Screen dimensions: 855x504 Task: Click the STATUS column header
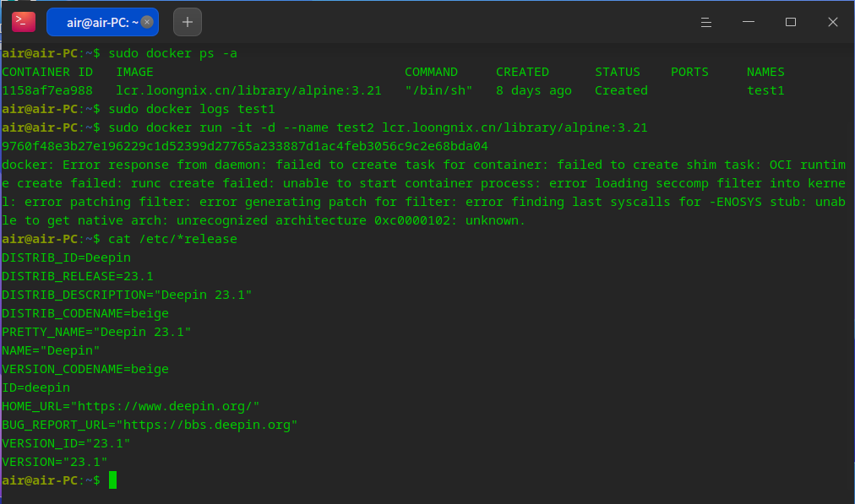[x=618, y=72]
